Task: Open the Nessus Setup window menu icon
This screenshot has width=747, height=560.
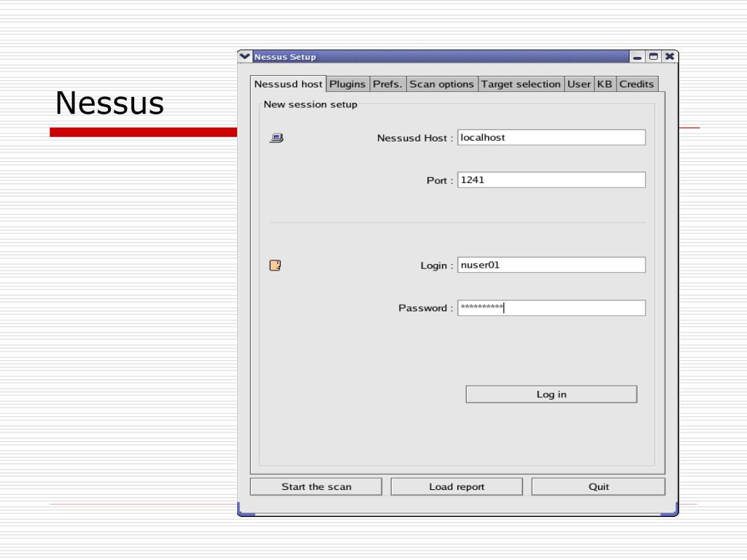Action: pos(244,56)
